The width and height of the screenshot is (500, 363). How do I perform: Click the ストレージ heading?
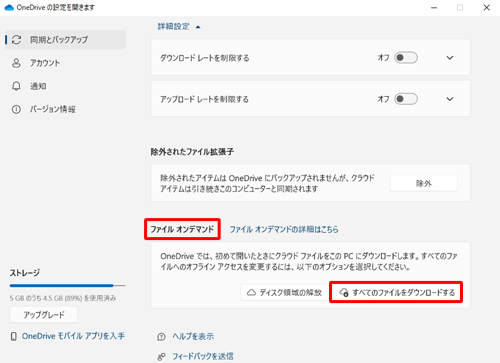point(25,273)
